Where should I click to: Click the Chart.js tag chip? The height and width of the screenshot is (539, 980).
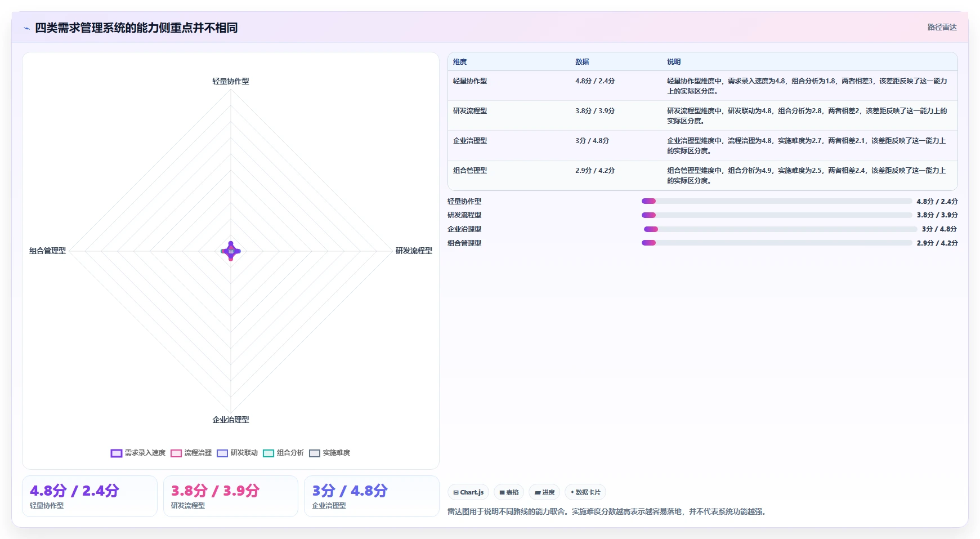(x=468, y=492)
